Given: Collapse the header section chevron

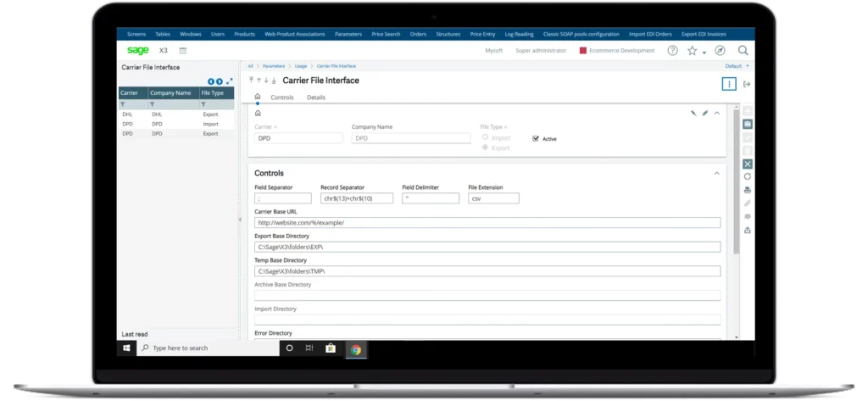Looking at the screenshot, I should 717,113.
